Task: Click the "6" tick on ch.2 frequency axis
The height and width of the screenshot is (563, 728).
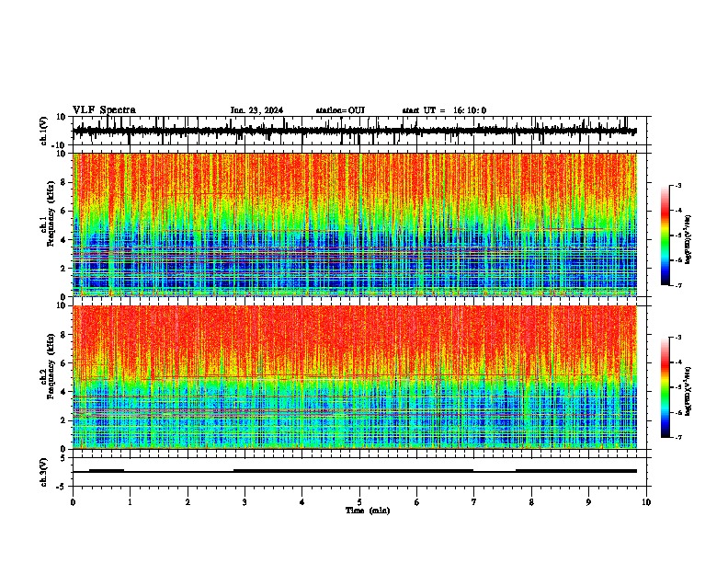Action: 64,363
